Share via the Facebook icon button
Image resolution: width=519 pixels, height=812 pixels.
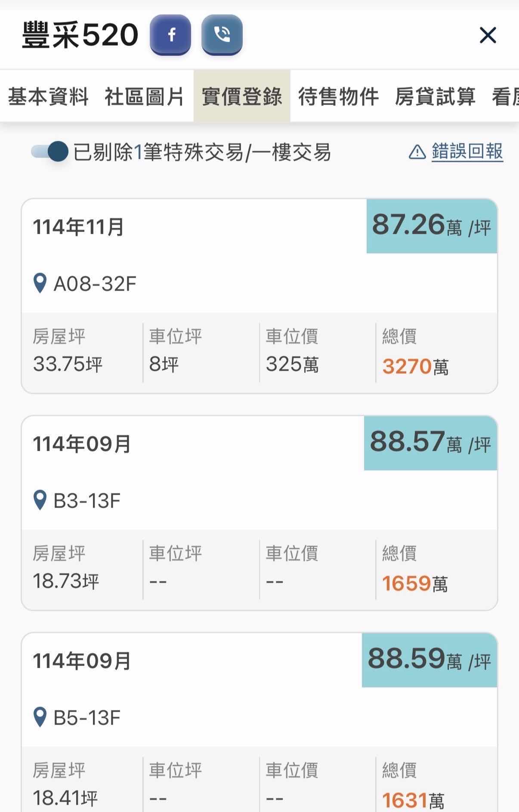170,35
